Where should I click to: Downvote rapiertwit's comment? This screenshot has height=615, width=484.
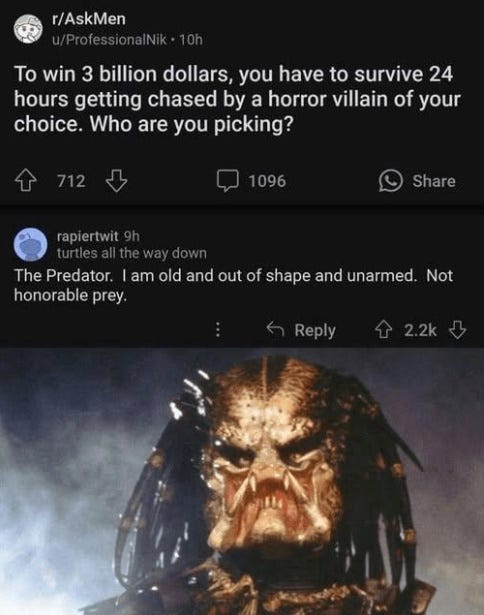click(x=457, y=330)
